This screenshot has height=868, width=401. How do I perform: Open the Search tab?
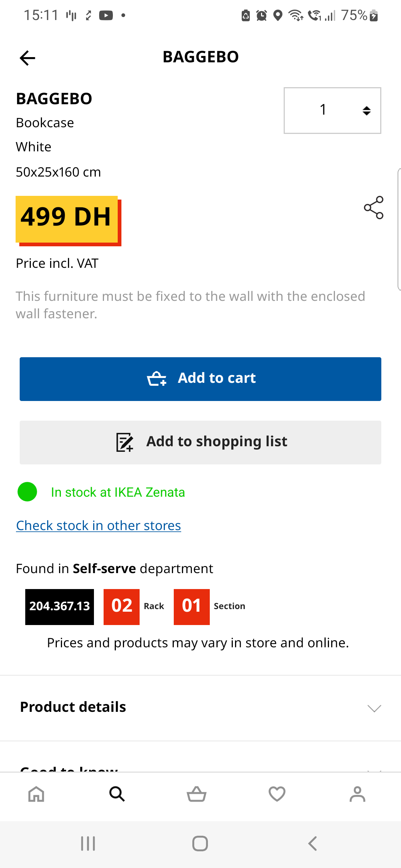click(117, 794)
